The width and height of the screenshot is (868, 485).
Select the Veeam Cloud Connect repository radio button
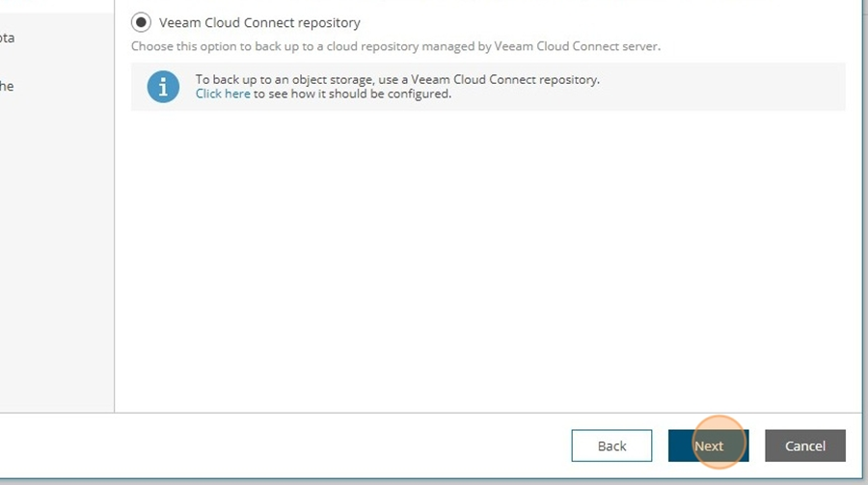pyautogui.click(x=141, y=23)
